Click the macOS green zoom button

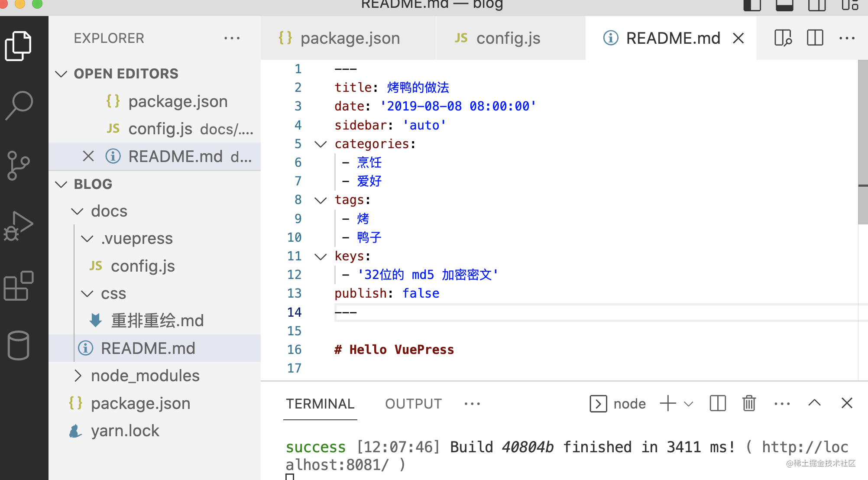pyautogui.click(x=37, y=3)
